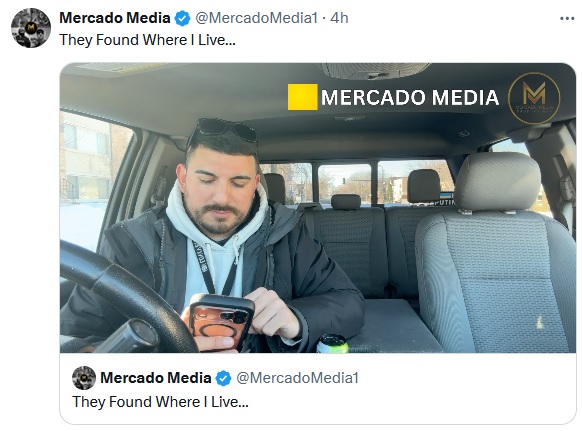Click the @MercadoMedia1 handle in tweet header
This screenshot has width=582, height=431.
(x=256, y=18)
